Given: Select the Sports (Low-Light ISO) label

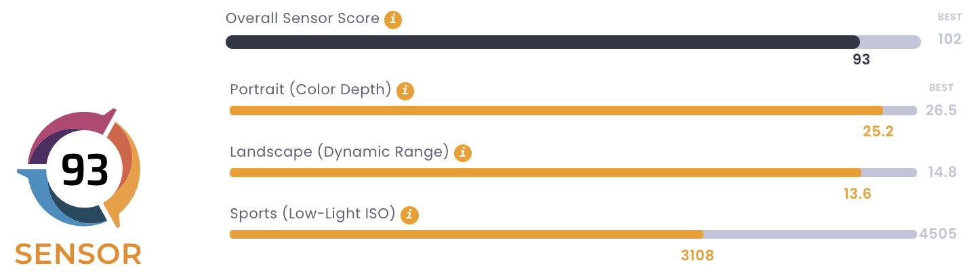Looking at the screenshot, I should pos(312,214).
